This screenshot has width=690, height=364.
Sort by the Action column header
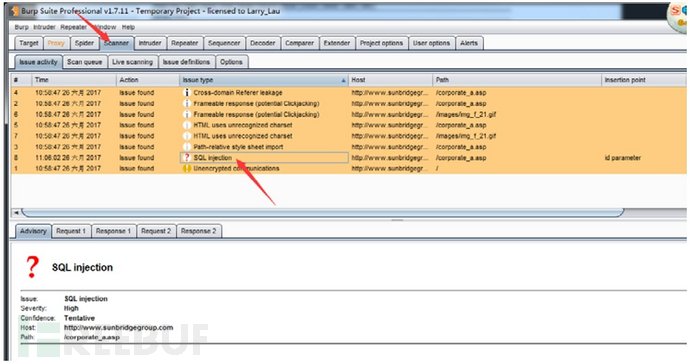pyautogui.click(x=147, y=80)
